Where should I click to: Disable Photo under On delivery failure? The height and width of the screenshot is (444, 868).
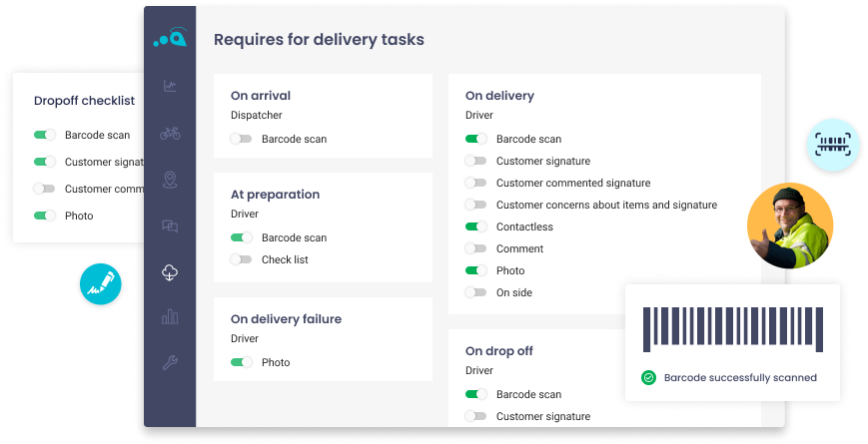241,363
